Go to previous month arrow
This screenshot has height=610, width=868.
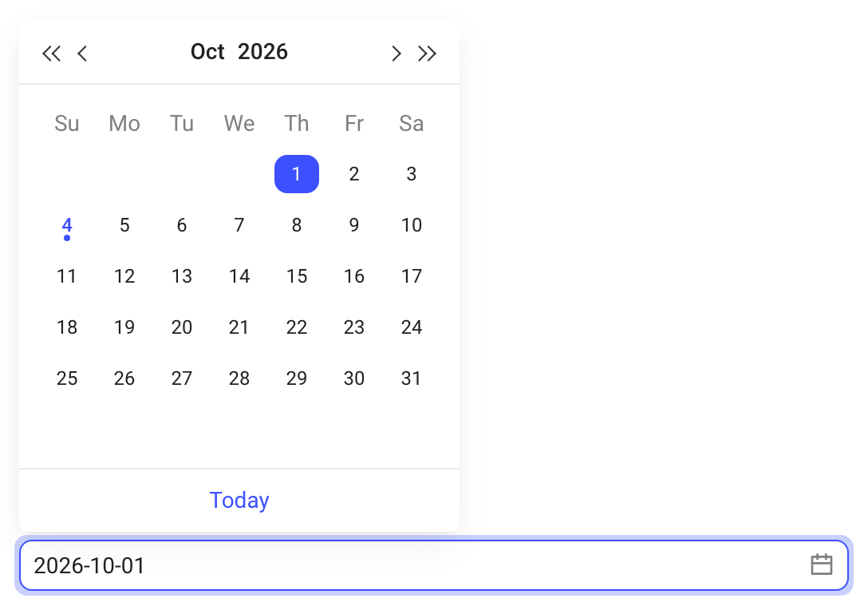[82, 53]
